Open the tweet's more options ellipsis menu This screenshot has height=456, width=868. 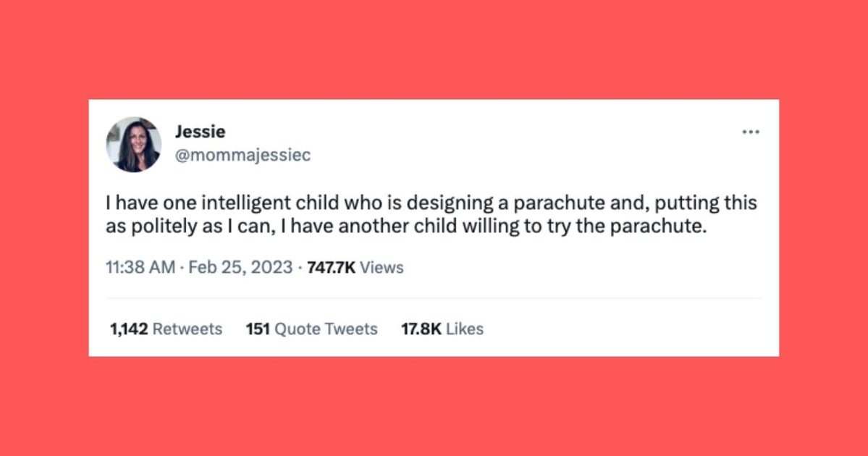(751, 131)
